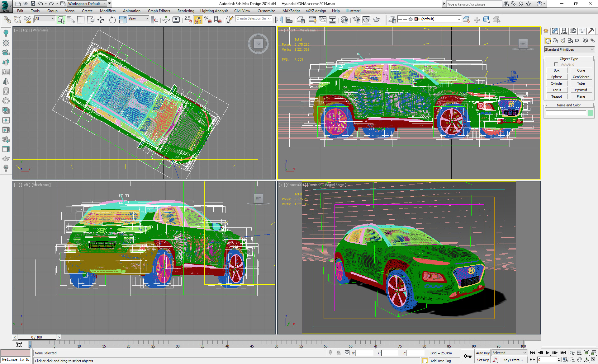Open the Civil View menu
598x364 pixels.
coord(242,11)
